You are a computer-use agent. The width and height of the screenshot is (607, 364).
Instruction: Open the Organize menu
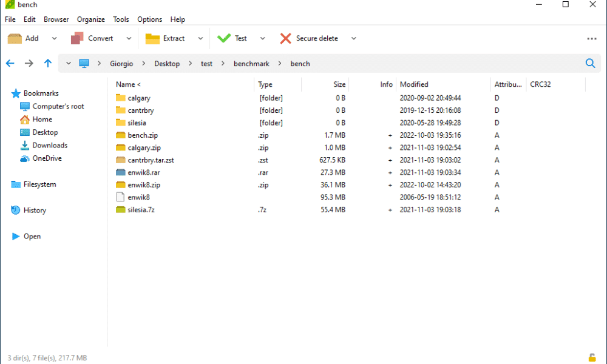click(90, 19)
